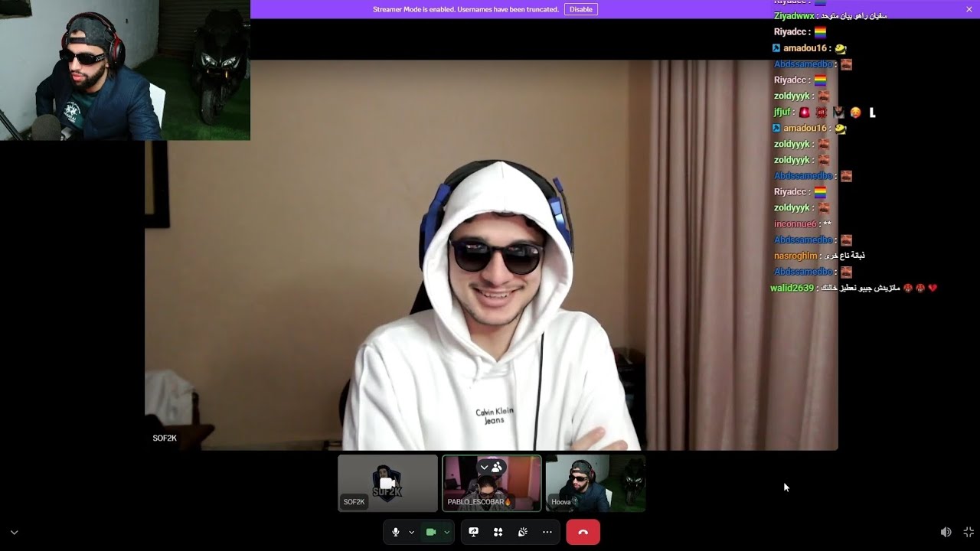Click Disable in Streamer Mode banner
980x551 pixels.
click(x=581, y=9)
